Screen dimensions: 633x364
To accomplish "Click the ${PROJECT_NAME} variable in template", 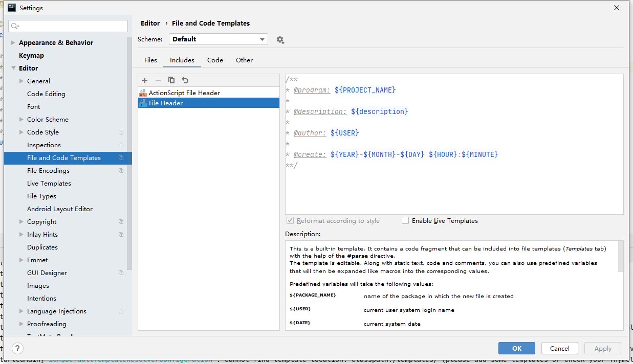I will [365, 90].
